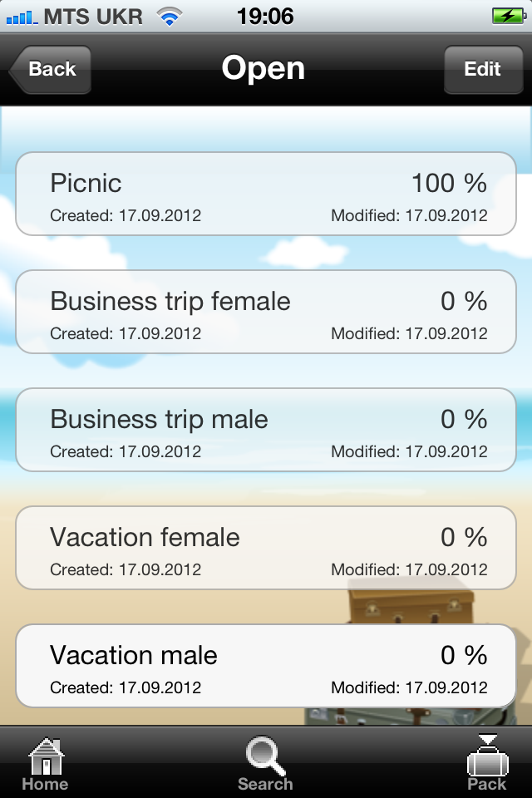Image resolution: width=532 pixels, height=798 pixels.
Task: Tap the Wi-Fi status icon
Action: (x=169, y=17)
